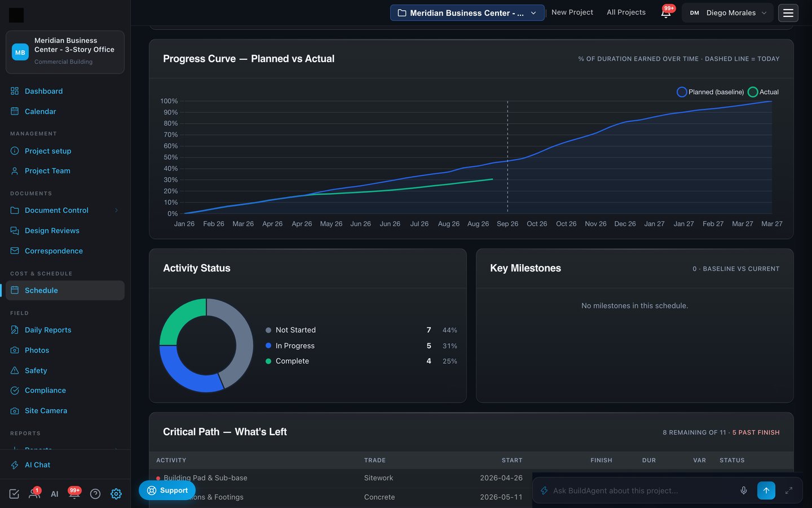The height and width of the screenshot is (508, 812).
Task: Open the hamburger menu in top bar
Action: click(788, 12)
